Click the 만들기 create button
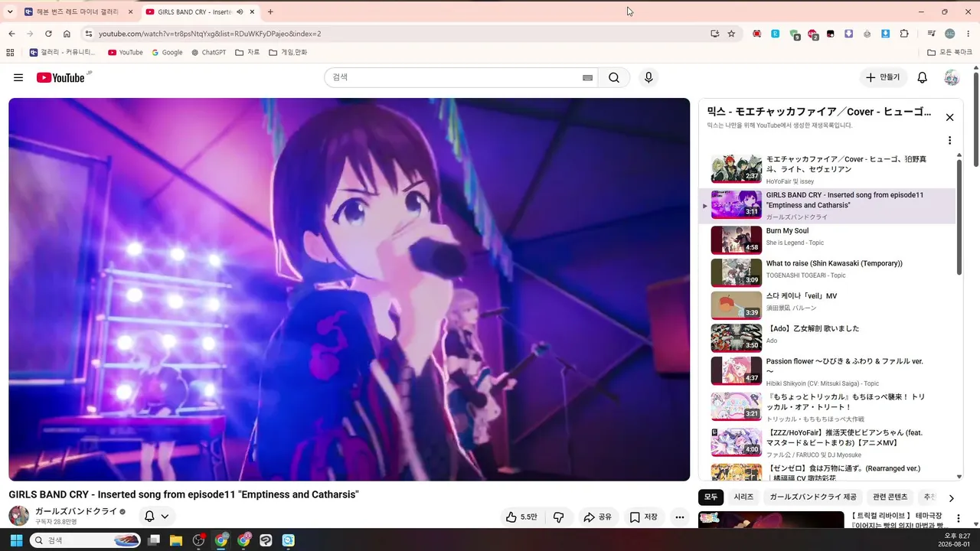The width and height of the screenshot is (980, 551). pyautogui.click(x=884, y=77)
